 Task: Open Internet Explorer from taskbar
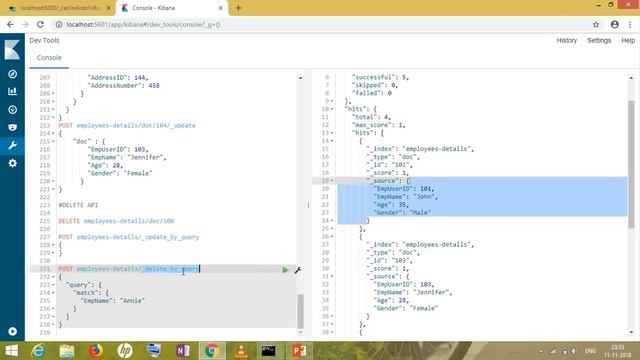coord(38,351)
